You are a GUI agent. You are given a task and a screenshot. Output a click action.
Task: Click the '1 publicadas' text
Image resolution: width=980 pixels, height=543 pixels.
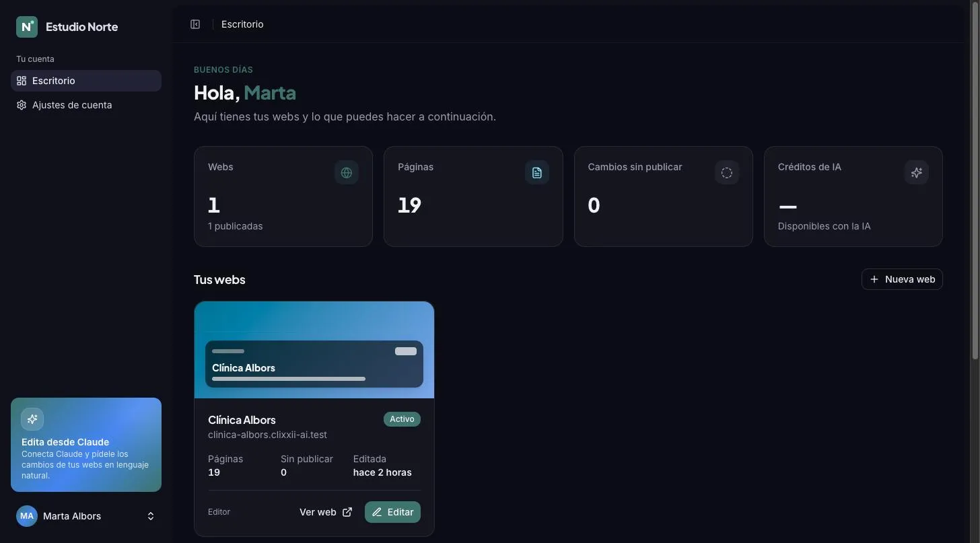235,226
